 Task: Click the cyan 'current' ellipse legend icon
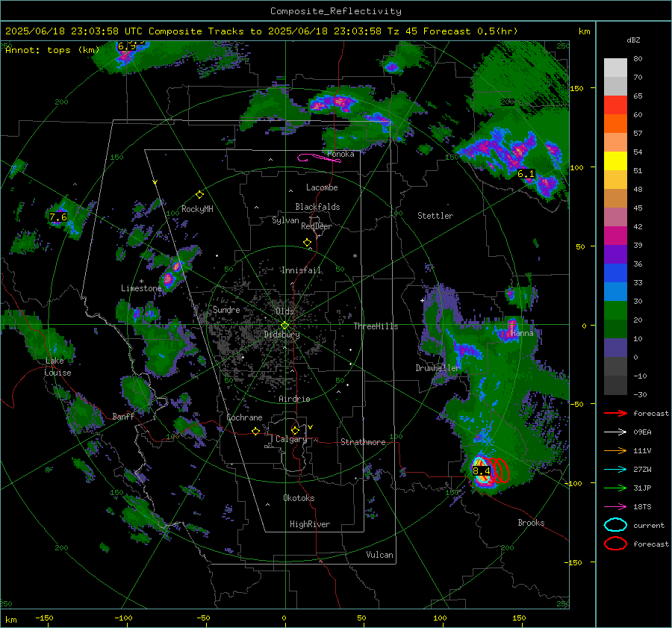(615, 525)
